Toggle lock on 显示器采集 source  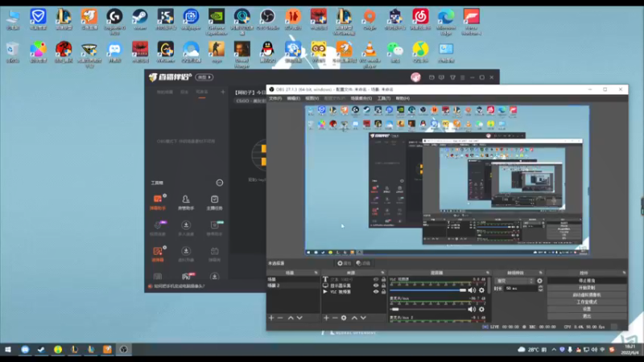click(384, 286)
